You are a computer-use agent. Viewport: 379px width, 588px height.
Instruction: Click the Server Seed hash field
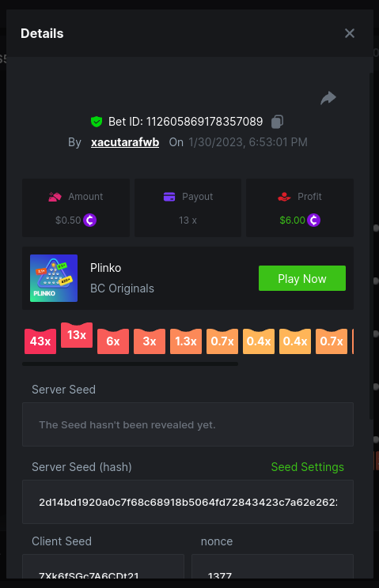(x=188, y=502)
